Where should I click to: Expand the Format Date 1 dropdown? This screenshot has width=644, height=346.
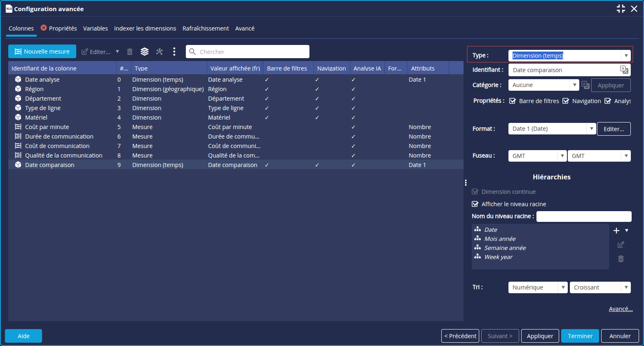[x=592, y=129]
